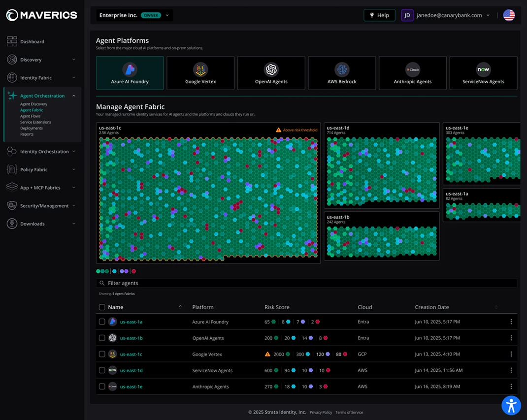
Task: Open the us-east-1a fabric link
Action: coord(131,322)
